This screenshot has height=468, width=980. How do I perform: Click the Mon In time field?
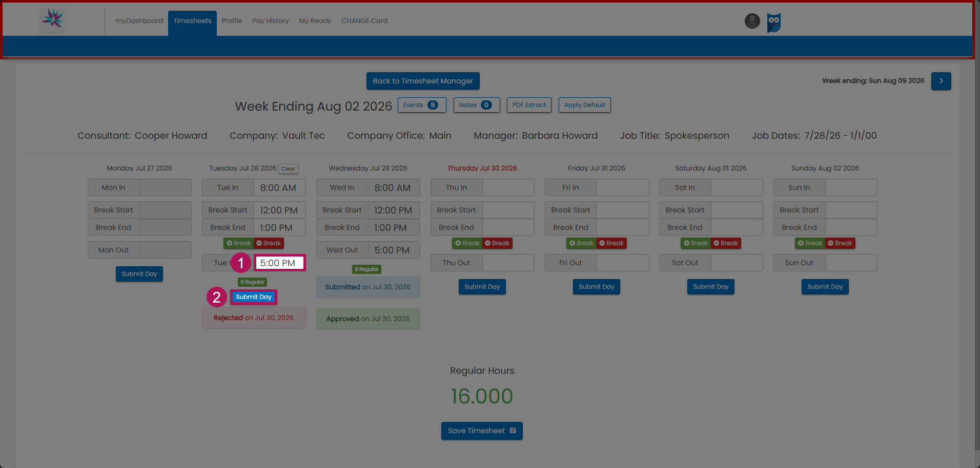coord(166,187)
